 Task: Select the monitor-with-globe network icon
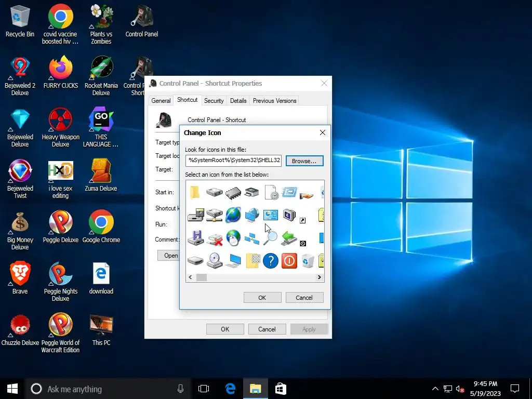coord(252,215)
